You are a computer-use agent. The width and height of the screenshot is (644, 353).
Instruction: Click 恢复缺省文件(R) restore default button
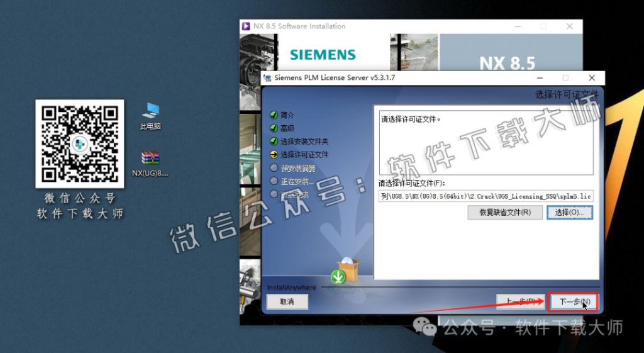(x=505, y=213)
